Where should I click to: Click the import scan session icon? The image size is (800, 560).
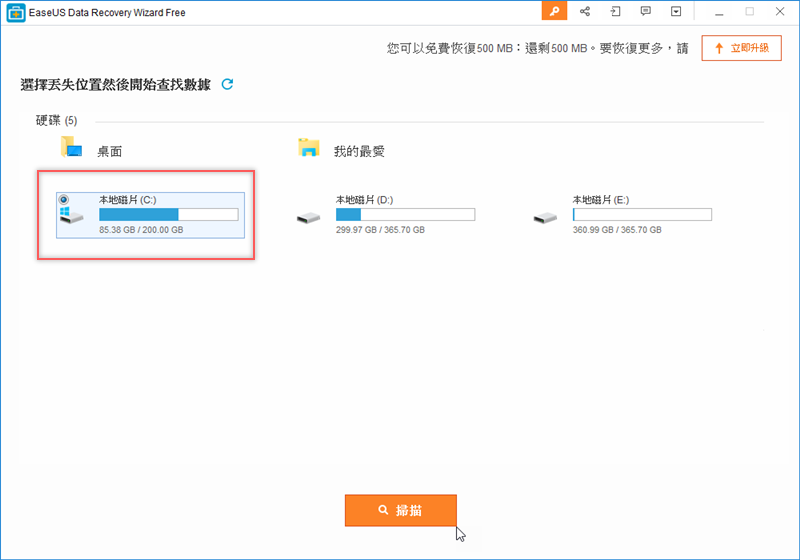(x=615, y=11)
